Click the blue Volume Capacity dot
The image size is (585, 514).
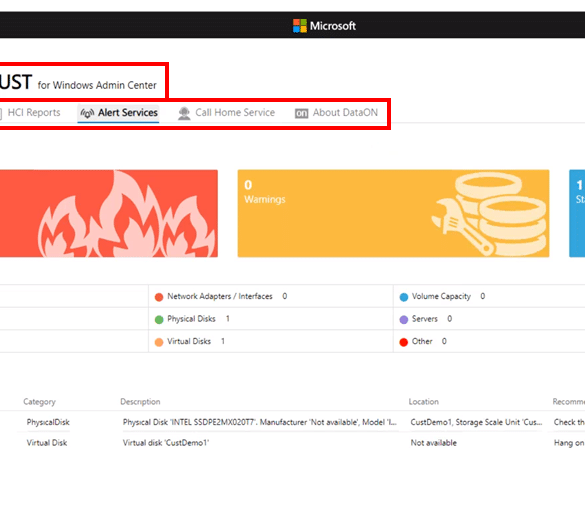(404, 297)
